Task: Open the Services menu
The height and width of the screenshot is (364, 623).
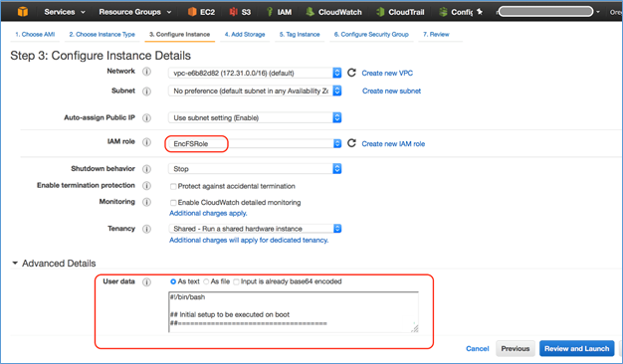Action: tap(65, 12)
